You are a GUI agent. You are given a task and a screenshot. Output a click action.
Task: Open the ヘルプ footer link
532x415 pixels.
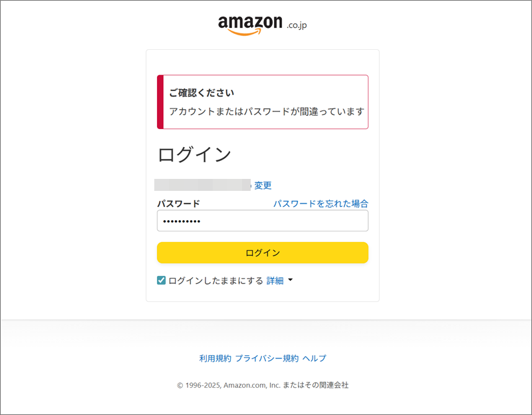click(x=314, y=358)
